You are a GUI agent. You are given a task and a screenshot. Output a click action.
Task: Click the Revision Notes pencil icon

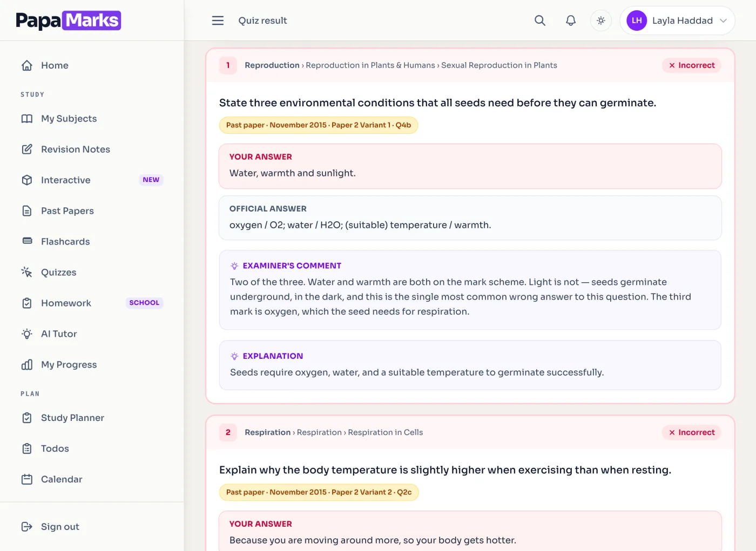[x=27, y=149]
